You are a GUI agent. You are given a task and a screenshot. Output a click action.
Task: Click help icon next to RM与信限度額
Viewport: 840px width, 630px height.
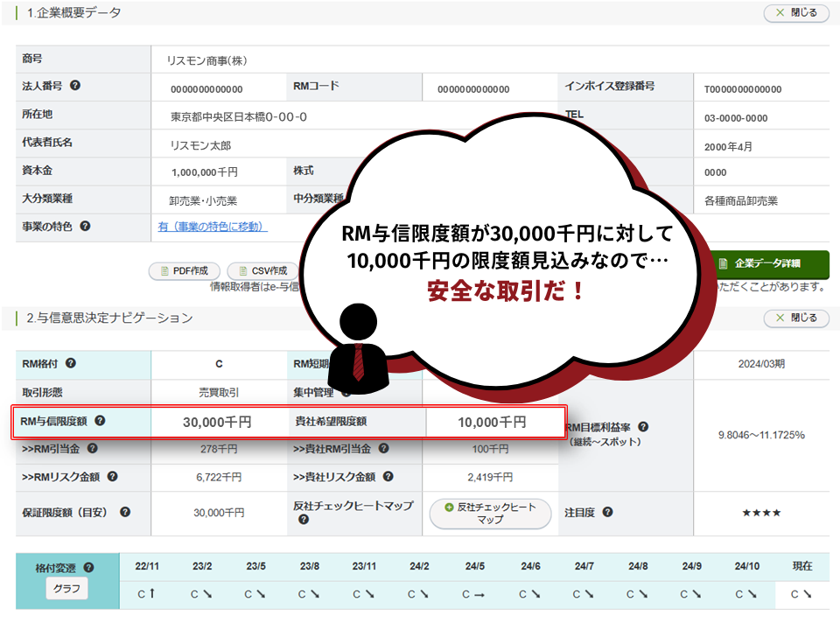[x=100, y=421]
